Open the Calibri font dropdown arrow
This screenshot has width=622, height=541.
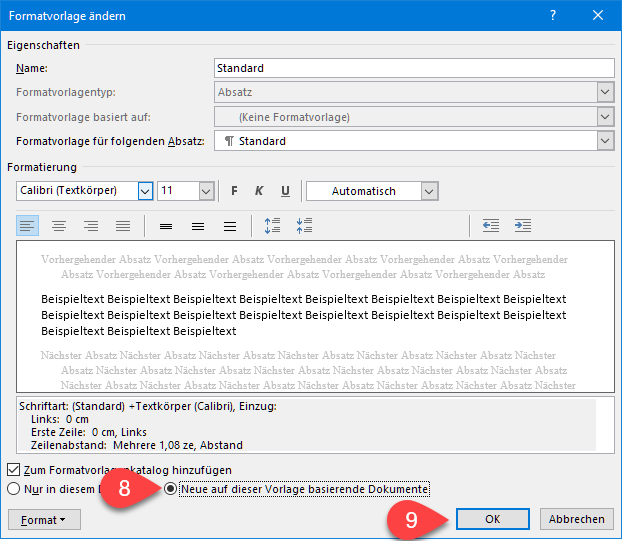pos(145,191)
